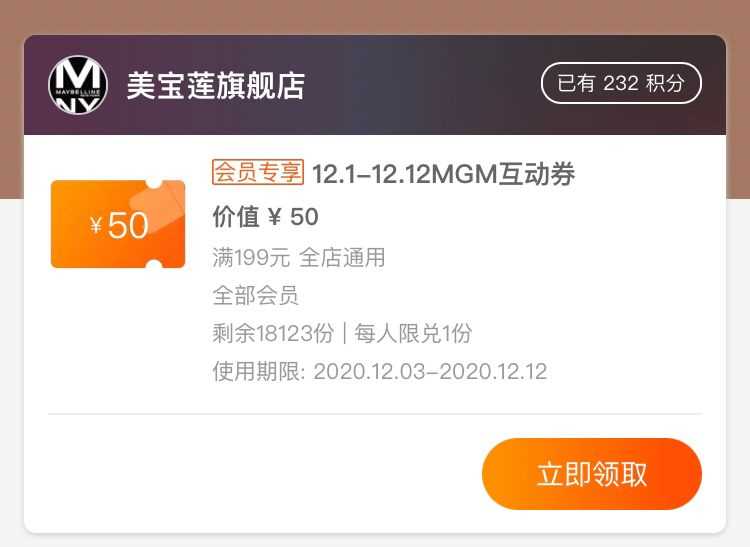750x547 pixels.
Task: Click the dark purple store header banner
Action: (375, 85)
